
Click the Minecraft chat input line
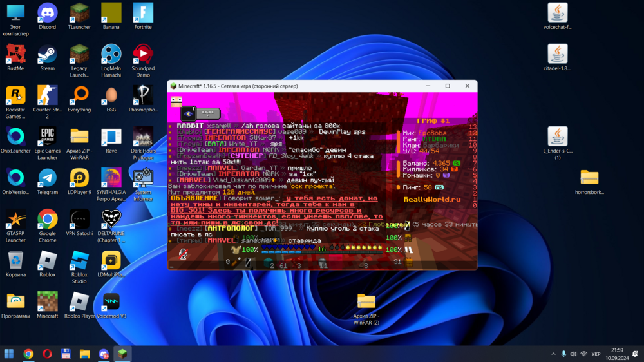(322, 266)
